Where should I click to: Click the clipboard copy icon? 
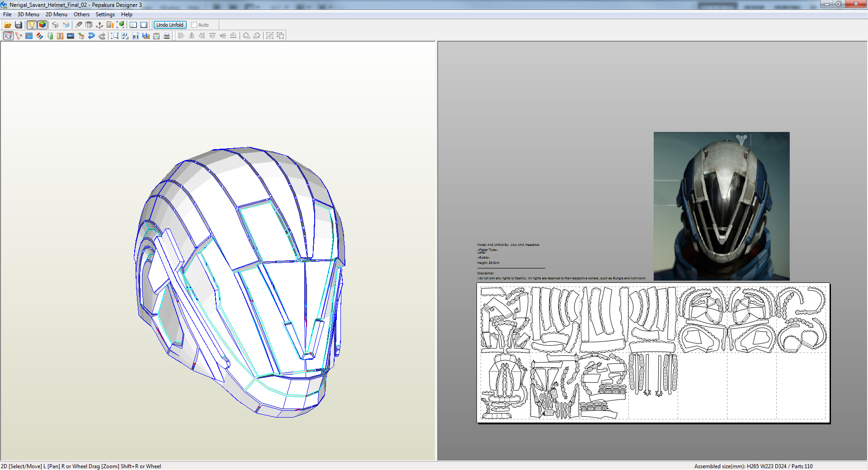point(156,36)
